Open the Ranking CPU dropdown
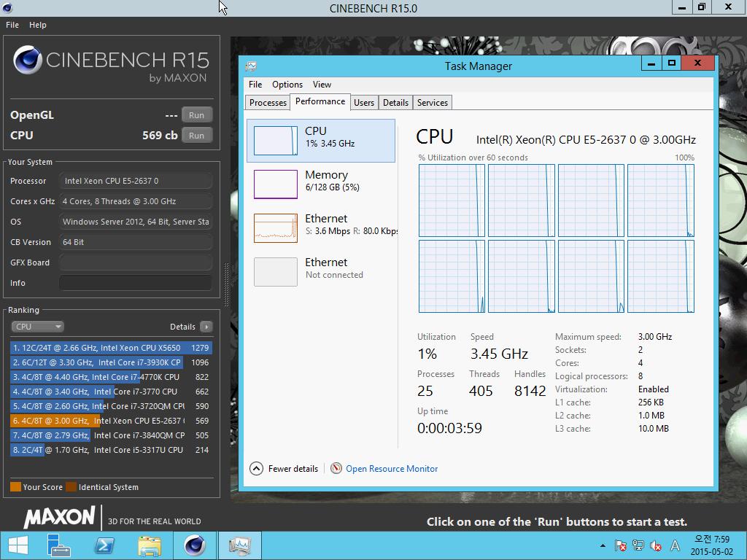The image size is (747, 560). tap(37, 327)
